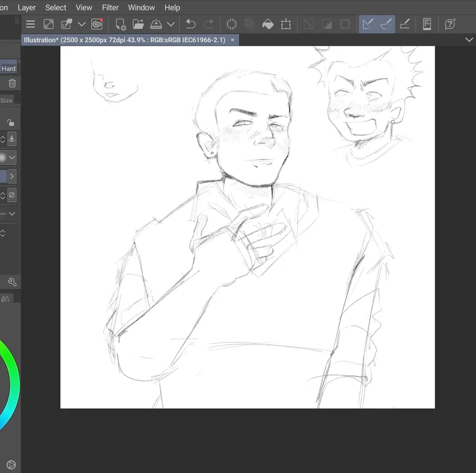Viewport: 476px width, 473px height.
Task: Click the brush size download-arrow button
Action: click(x=12, y=138)
